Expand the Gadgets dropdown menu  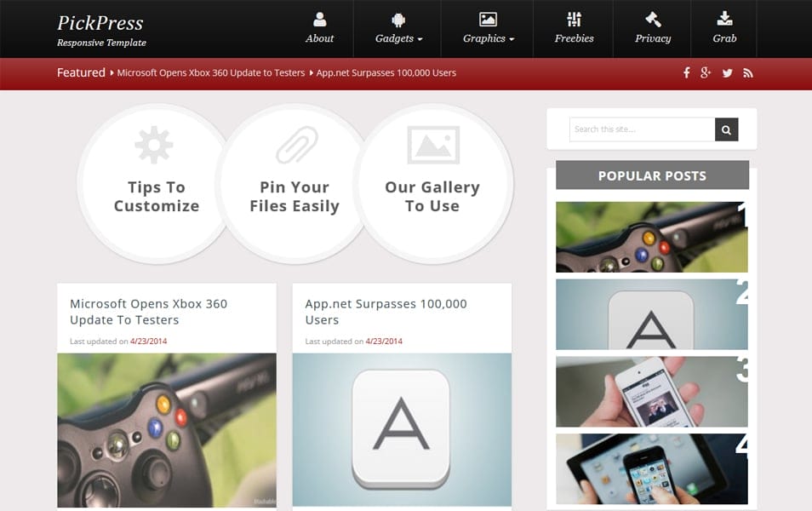tap(397, 37)
